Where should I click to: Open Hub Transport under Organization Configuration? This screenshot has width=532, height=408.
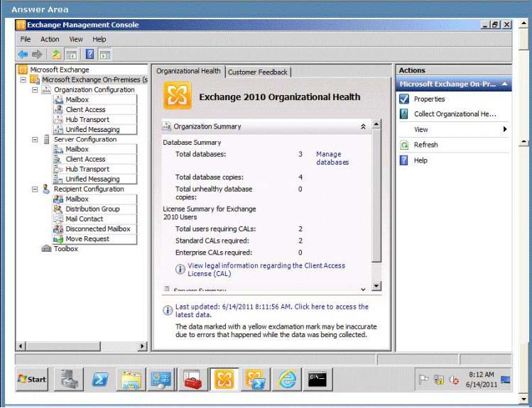pos(87,120)
